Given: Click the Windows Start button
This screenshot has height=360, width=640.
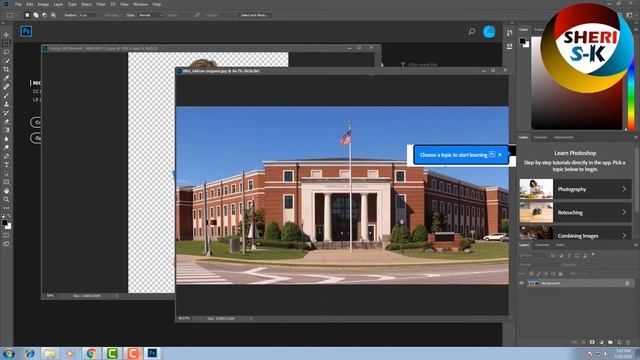Looking at the screenshot, I should [9, 353].
